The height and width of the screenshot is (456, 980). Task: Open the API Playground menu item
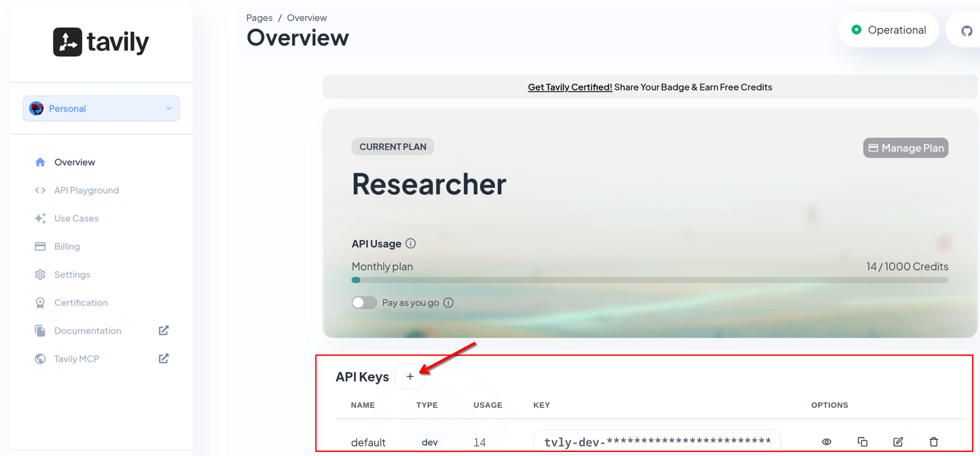[87, 190]
